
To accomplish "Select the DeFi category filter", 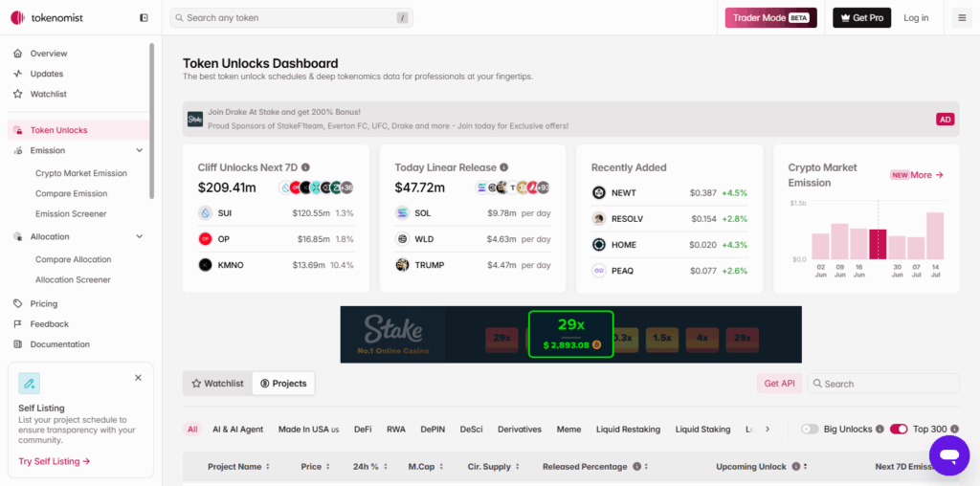I will [363, 430].
